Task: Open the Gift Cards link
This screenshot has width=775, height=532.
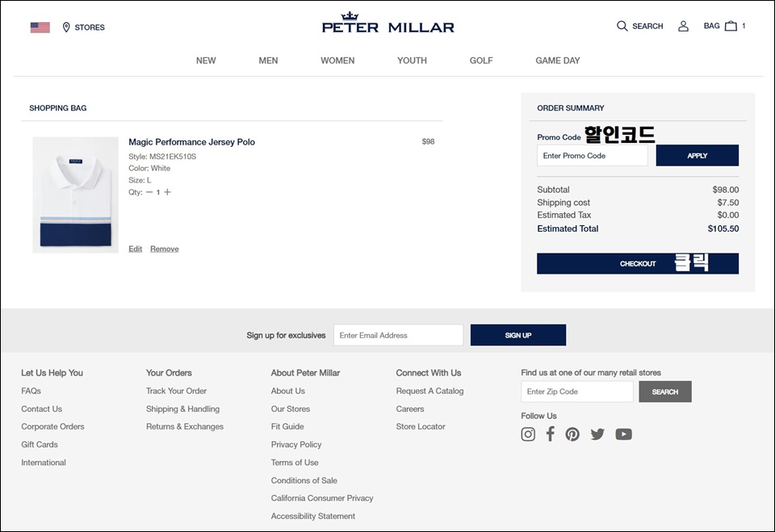Action: 40,445
